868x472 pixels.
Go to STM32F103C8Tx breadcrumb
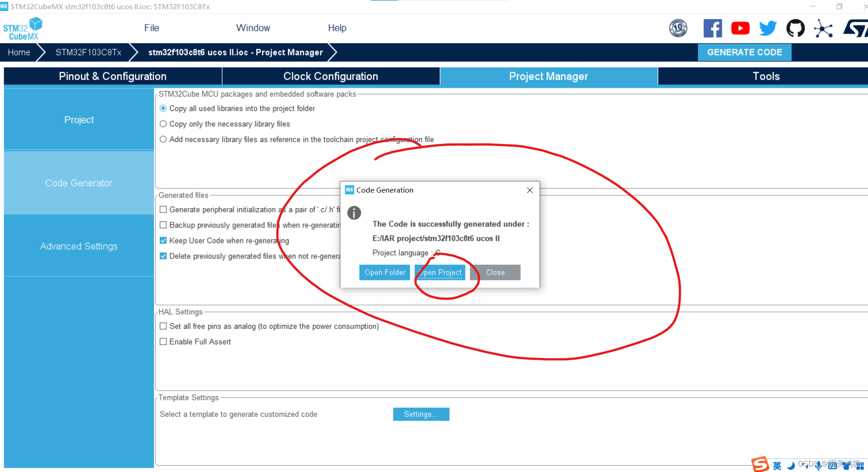pyautogui.click(x=88, y=52)
